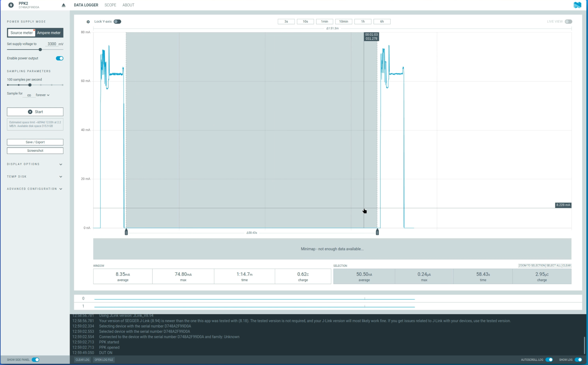This screenshot has height=365, width=588.
Task: Click the eject device icon
Action: pos(63,5)
